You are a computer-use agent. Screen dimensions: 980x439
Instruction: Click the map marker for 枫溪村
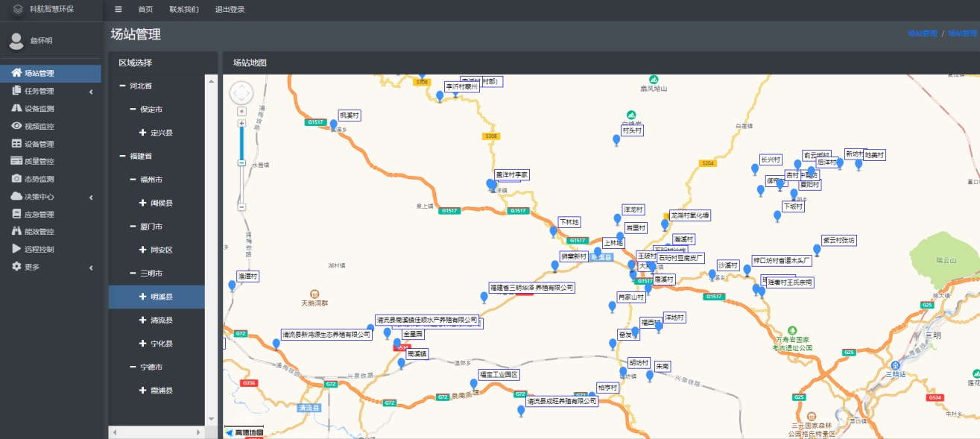(x=334, y=125)
